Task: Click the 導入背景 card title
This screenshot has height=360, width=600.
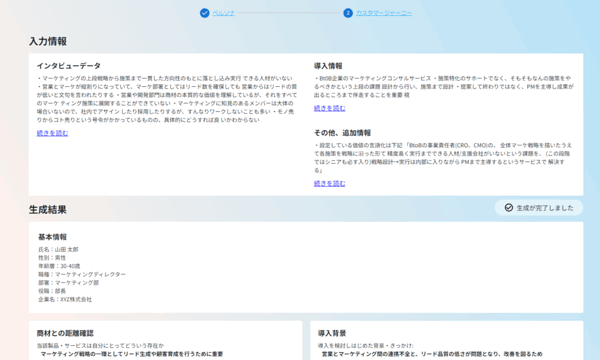Action: tap(332, 333)
